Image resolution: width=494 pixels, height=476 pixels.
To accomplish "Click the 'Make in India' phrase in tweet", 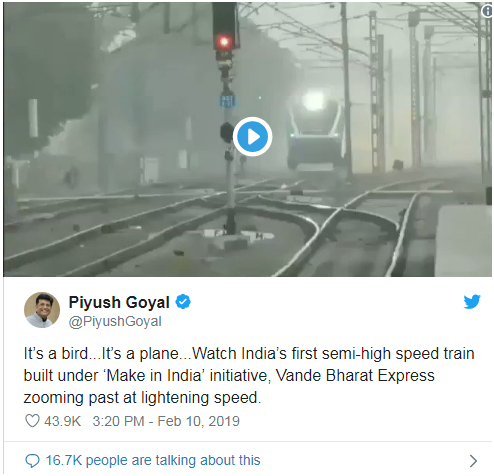I will (x=155, y=376).
